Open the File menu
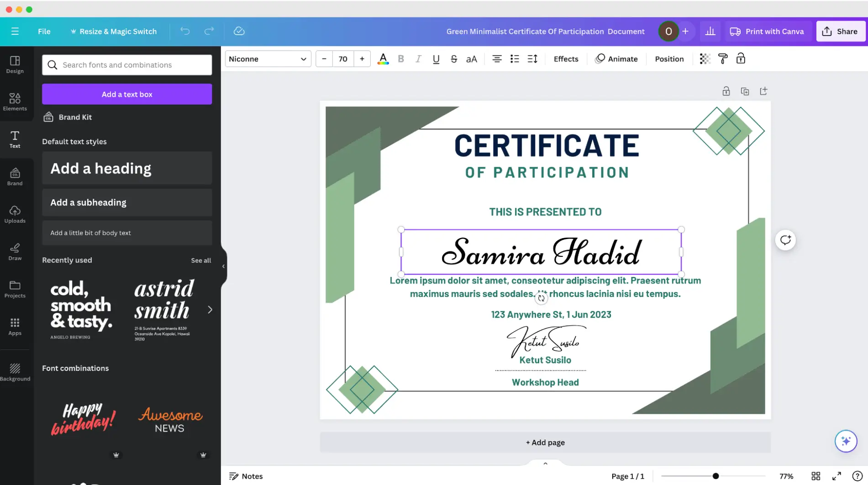Viewport: 868px width, 485px height. (44, 31)
